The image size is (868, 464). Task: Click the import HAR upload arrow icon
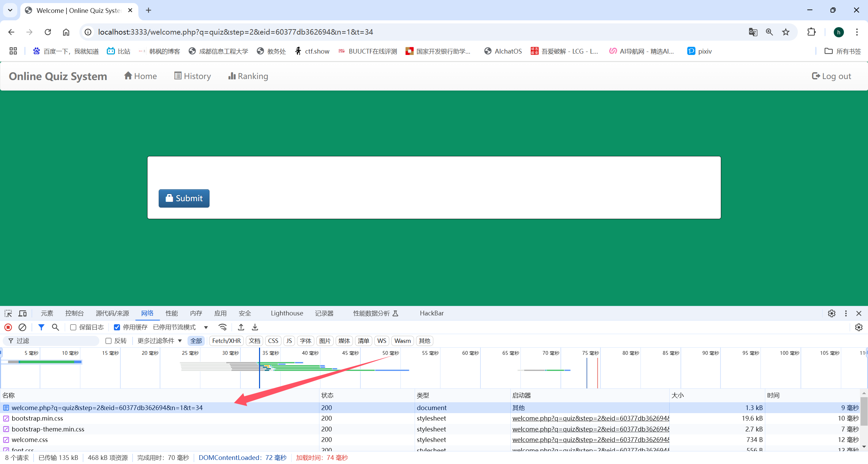241,327
